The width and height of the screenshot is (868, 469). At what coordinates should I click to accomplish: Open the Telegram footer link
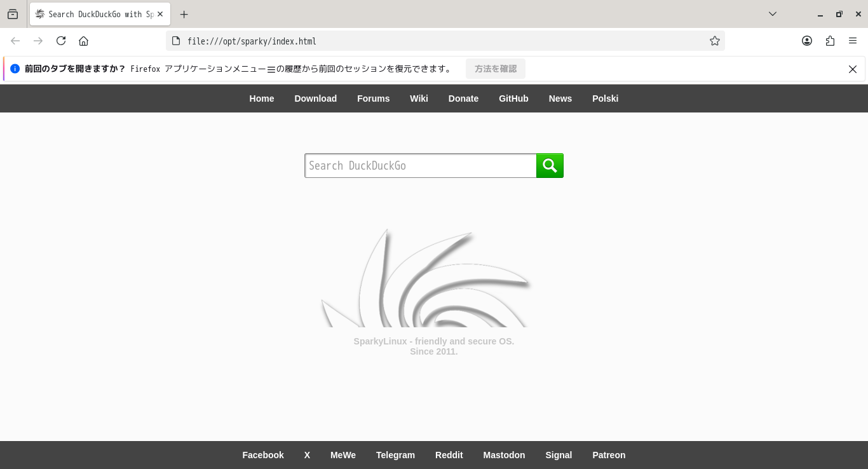click(395, 455)
